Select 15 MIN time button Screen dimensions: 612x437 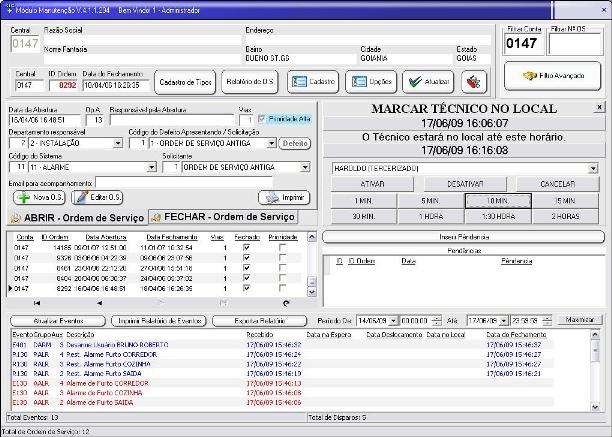565,201
